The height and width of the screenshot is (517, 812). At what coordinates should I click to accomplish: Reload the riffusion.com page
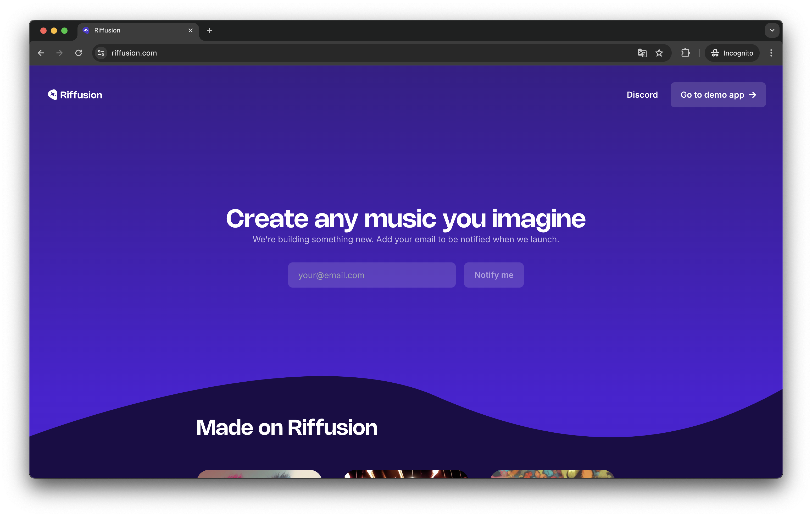pyautogui.click(x=79, y=53)
